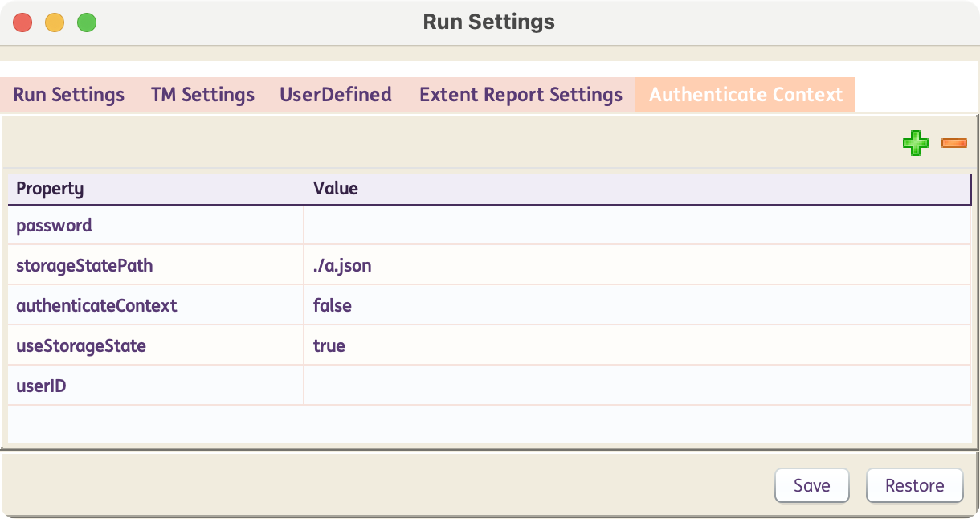Open the Extent Report Settings tab
980x519 pixels.
(x=521, y=95)
